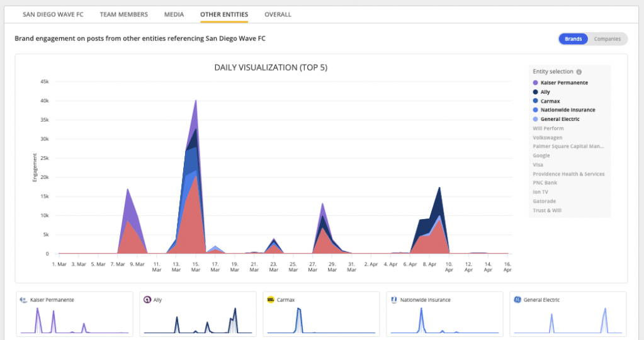644x340 pixels.
Task: Switch view to Brands
Action: click(x=573, y=39)
